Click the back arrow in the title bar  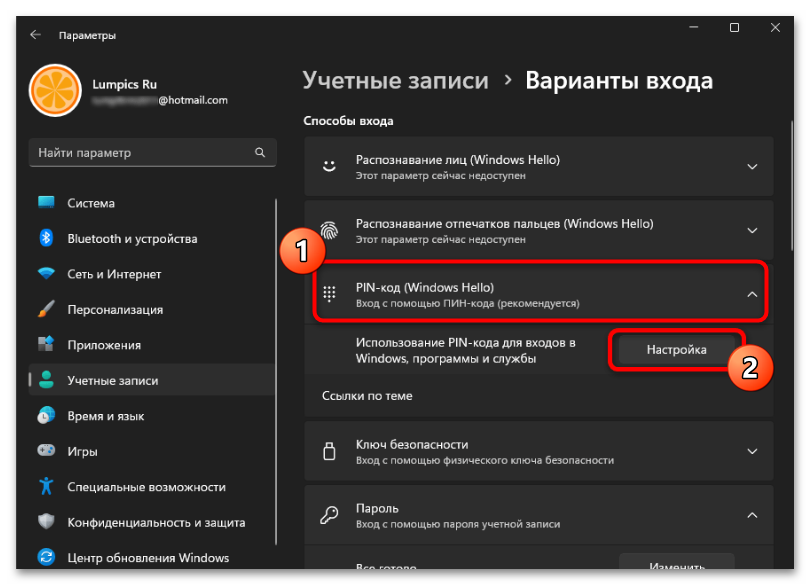[35, 35]
